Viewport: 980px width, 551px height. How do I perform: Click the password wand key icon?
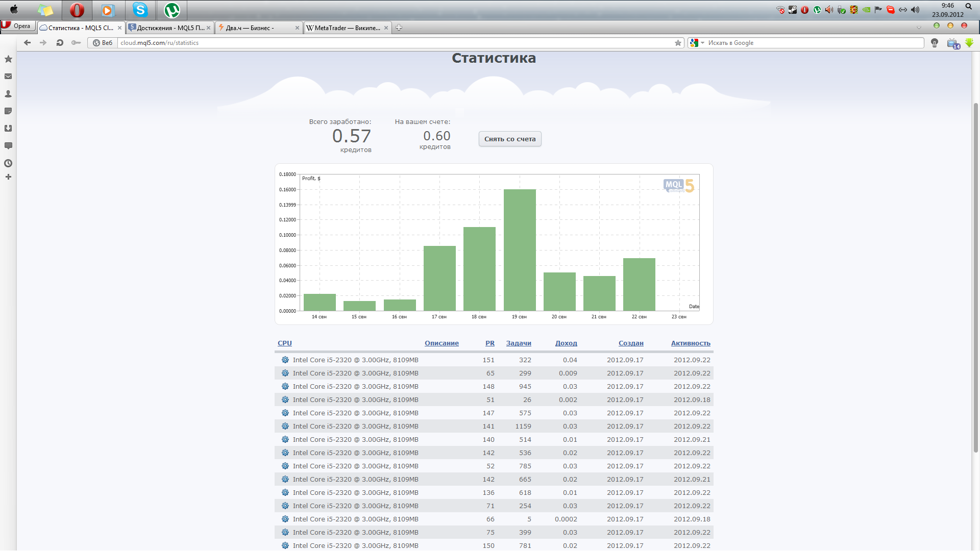point(76,43)
